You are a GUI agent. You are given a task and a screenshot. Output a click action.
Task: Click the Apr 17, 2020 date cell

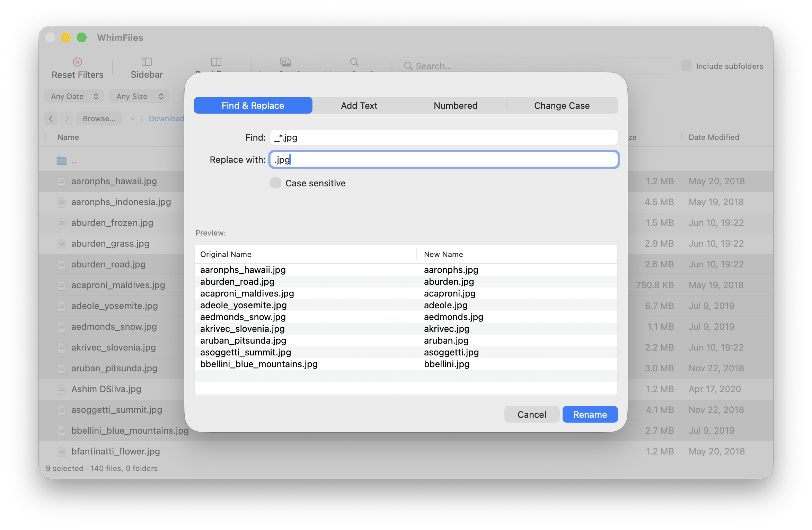[x=715, y=389]
